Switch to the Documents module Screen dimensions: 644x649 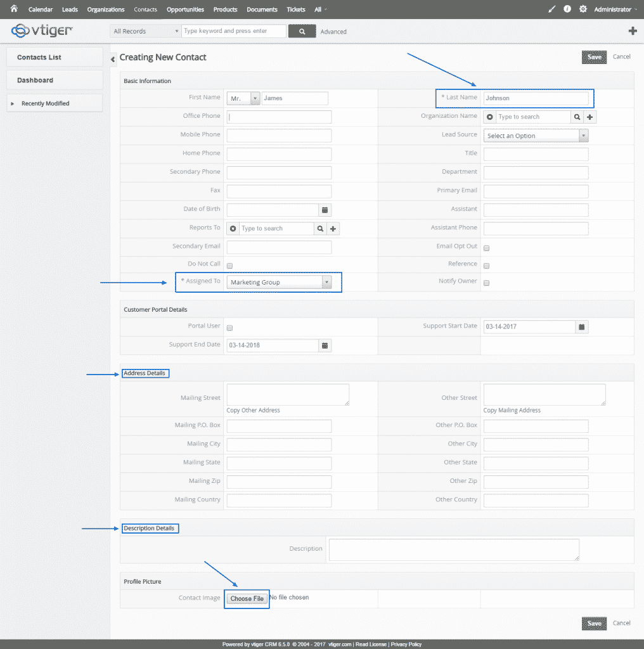(x=262, y=9)
